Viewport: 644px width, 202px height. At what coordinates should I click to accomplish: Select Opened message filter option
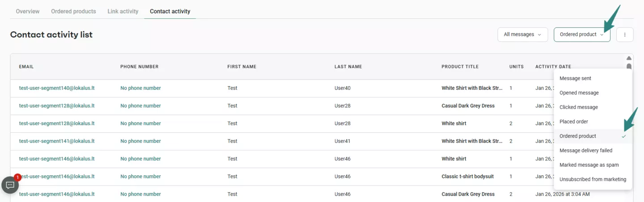pyautogui.click(x=579, y=93)
